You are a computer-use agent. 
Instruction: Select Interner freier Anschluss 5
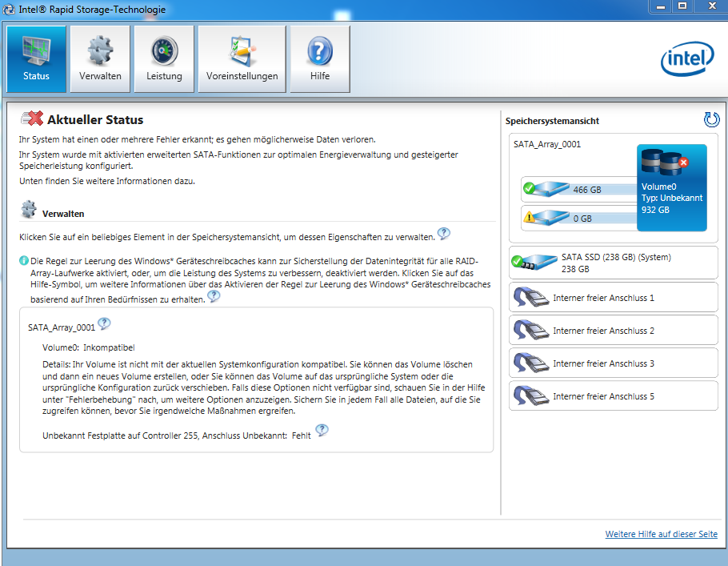coord(614,396)
